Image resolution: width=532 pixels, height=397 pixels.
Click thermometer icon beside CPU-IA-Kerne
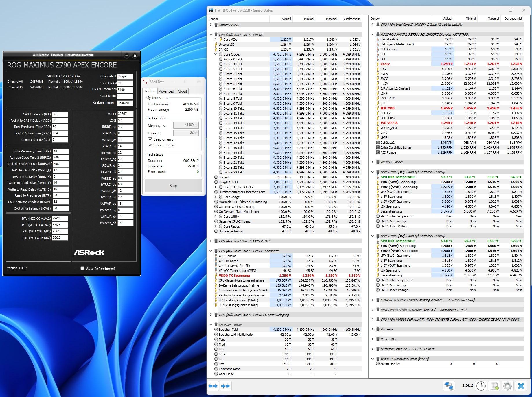coord(216,261)
